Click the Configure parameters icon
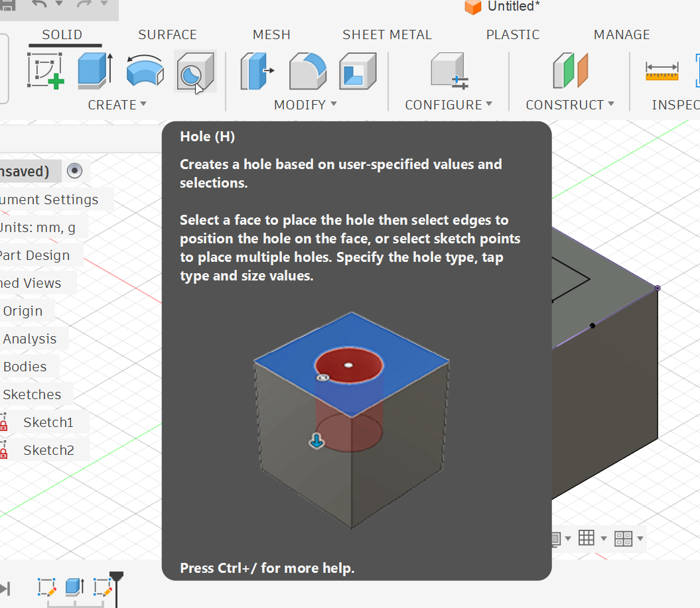 pyautogui.click(x=450, y=72)
